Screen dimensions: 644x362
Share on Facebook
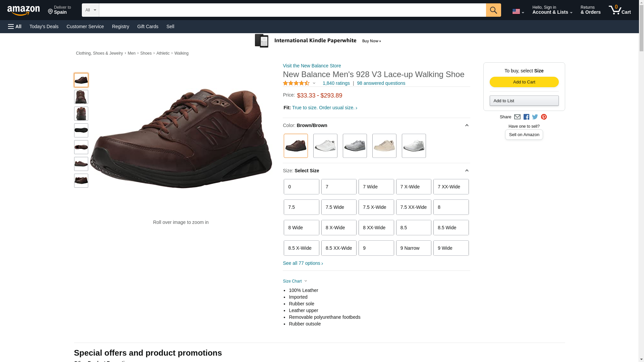click(526, 117)
